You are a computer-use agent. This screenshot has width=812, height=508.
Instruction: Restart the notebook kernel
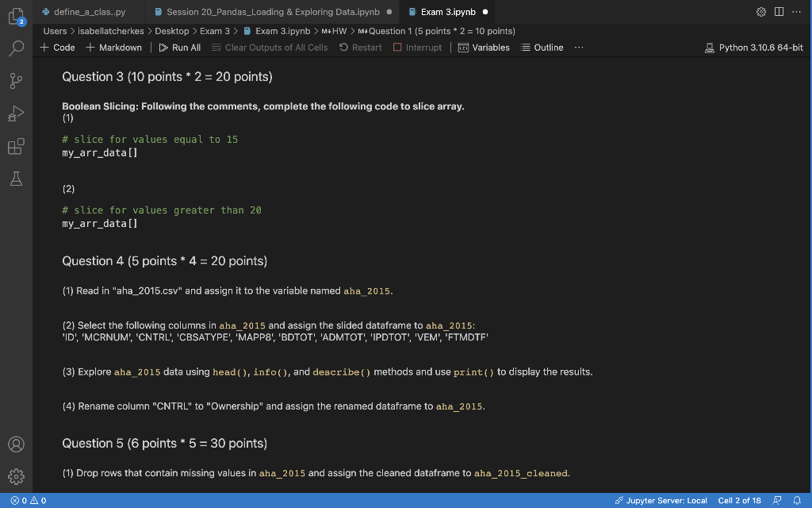click(360, 48)
